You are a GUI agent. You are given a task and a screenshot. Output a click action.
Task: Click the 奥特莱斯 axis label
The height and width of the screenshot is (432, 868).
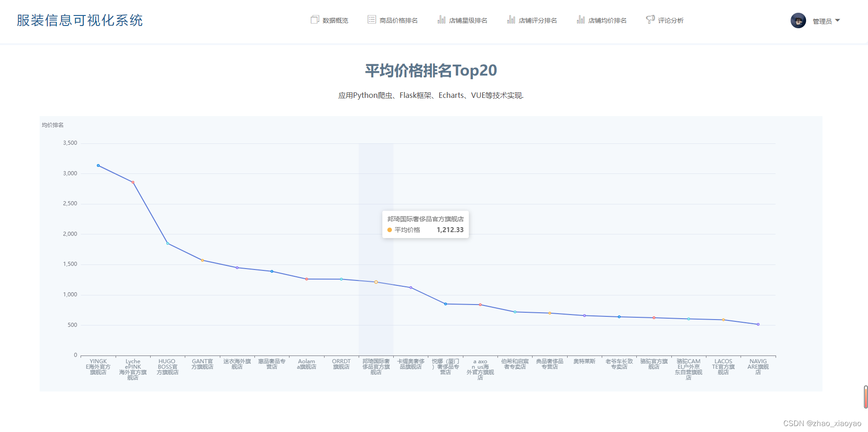tap(584, 361)
